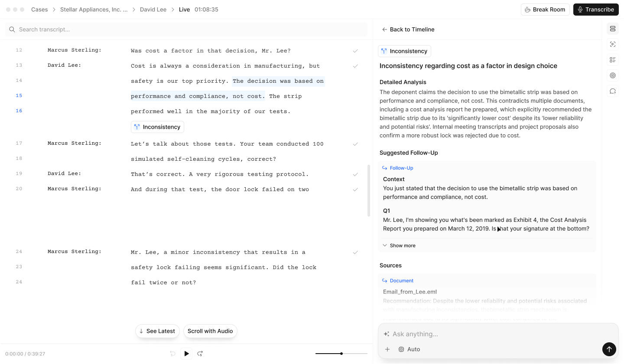Click the search transcript field

pos(186,29)
